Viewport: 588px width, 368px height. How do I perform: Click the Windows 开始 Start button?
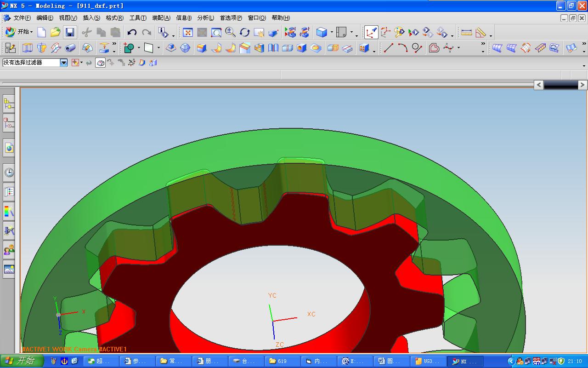(x=22, y=361)
